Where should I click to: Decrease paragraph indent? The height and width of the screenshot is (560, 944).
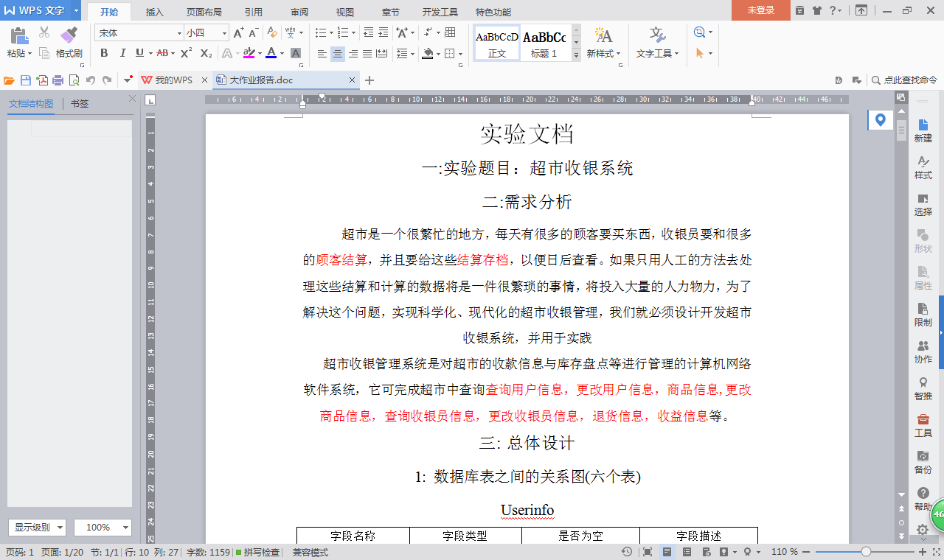(368, 33)
